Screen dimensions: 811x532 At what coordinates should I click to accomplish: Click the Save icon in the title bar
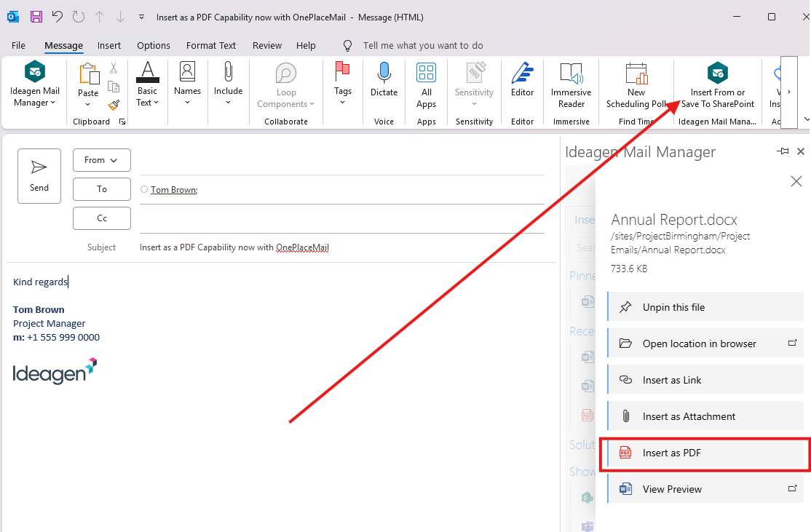[36, 17]
